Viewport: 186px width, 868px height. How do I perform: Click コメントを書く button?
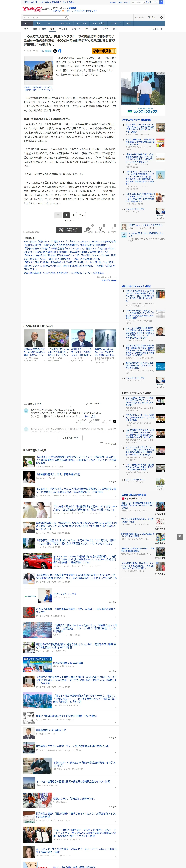point(93,404)
